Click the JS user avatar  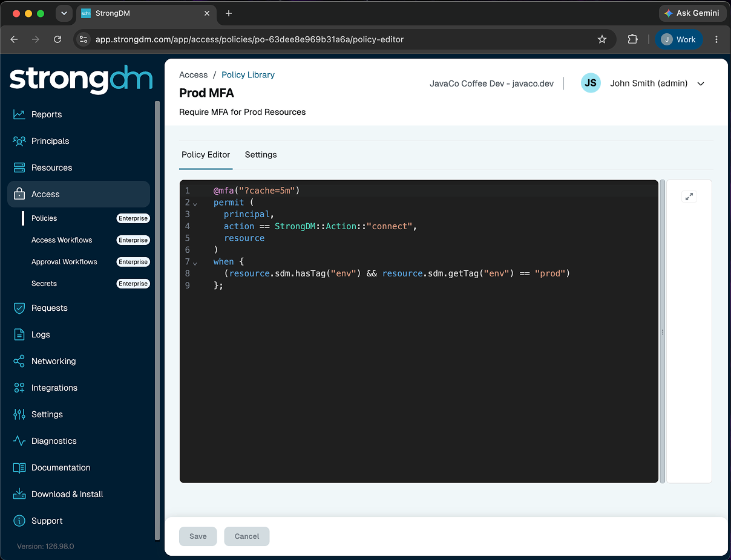(591, 83)
